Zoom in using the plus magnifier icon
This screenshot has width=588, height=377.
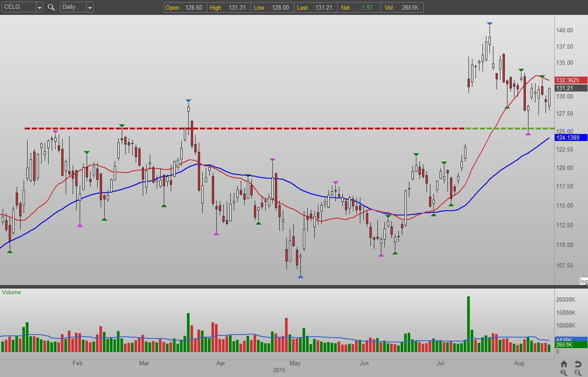point(564,373)
